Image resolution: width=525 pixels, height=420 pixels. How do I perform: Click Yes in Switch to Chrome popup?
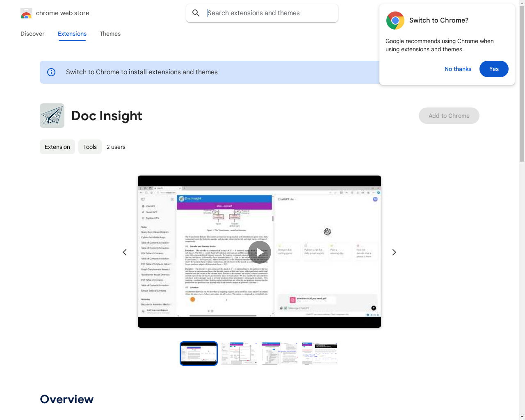pyautogui.click(x=494, y=69)
